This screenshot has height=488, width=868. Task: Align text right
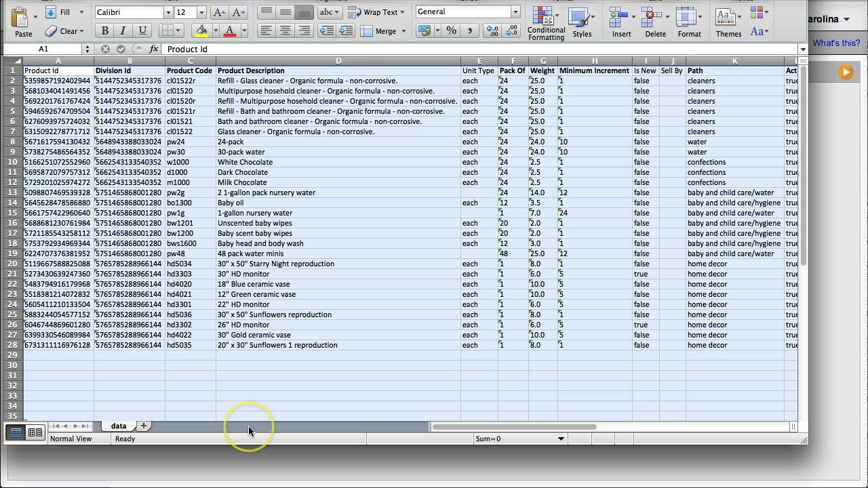304,31
